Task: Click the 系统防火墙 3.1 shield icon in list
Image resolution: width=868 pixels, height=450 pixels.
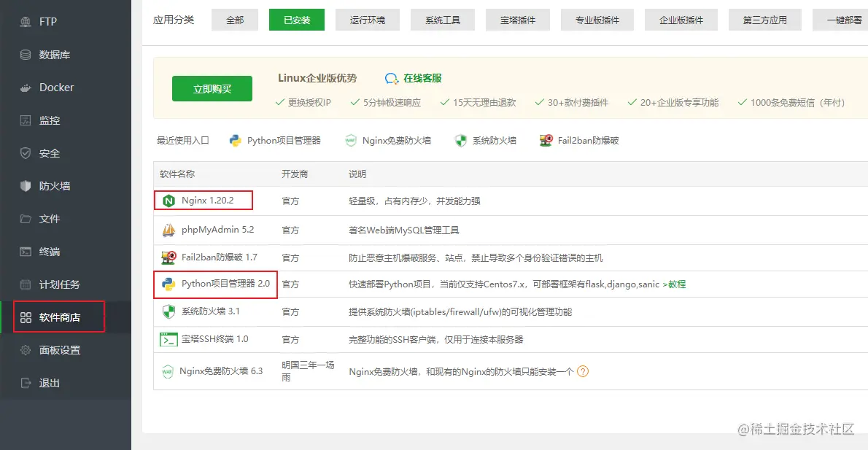Action: pyautogui.click(x=168, y=311)
